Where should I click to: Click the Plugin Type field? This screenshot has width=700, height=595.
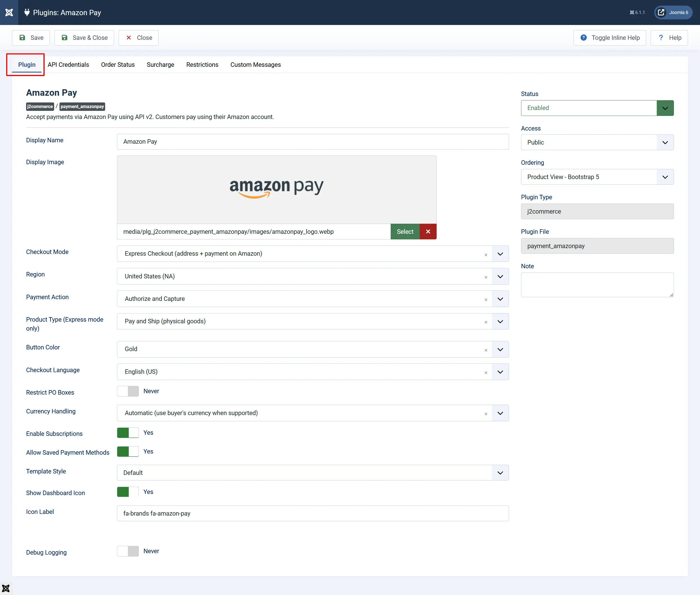597,212
